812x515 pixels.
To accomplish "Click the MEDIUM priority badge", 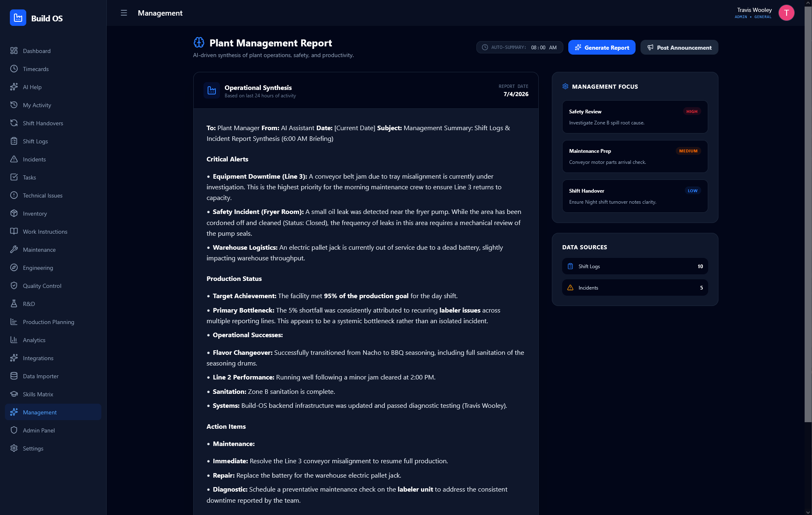I will coord(688,151).
